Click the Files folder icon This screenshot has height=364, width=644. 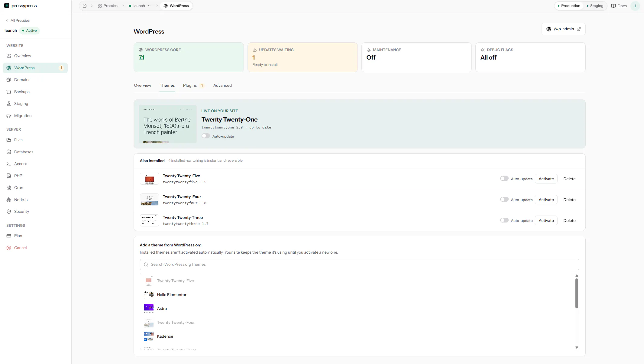(9, 140)
